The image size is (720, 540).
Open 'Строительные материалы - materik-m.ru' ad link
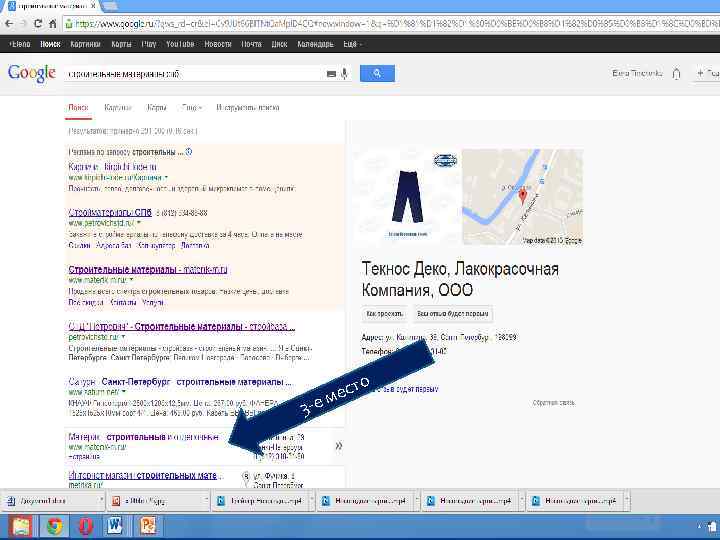click(x=148, y=270)
